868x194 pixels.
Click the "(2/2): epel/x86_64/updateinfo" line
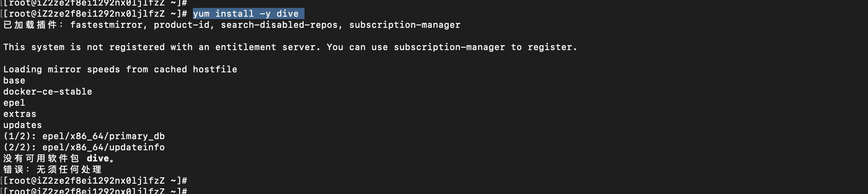click(x=84, y=147)
